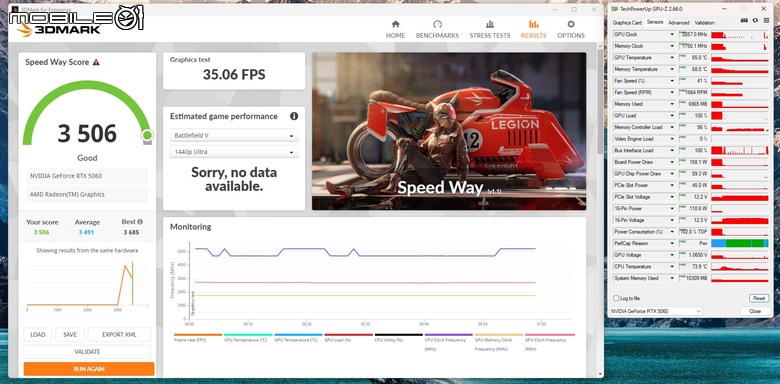Click the SAVE button
780x384 pixels.
[x=70, y=335]
